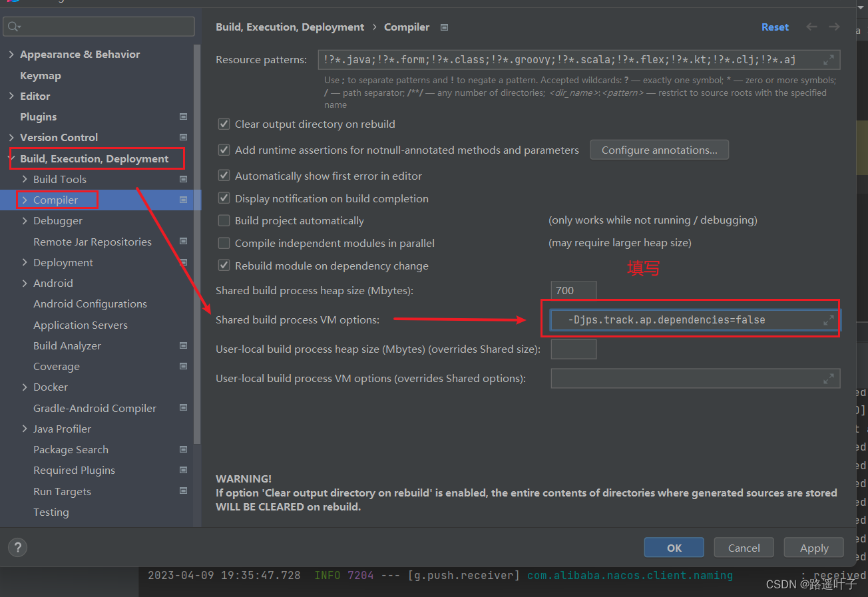Open help via the question mark icon
Image resolution: width=868 pixels, height=597 pixels.
[x=17, y=547]
